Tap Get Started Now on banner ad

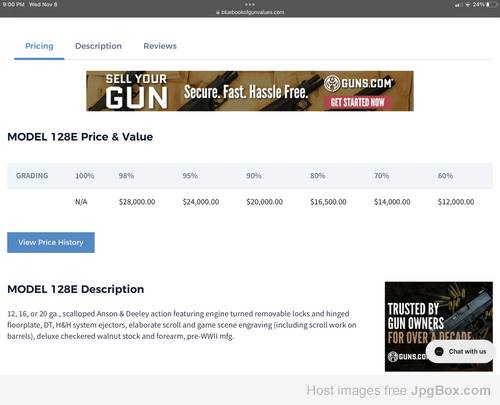coord(357,102)
